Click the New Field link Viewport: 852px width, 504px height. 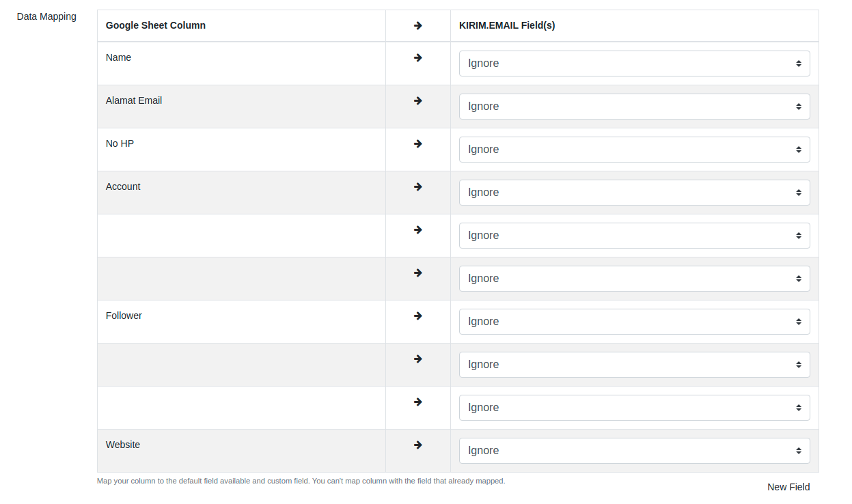pyautogui.click(x=788, y=487)
